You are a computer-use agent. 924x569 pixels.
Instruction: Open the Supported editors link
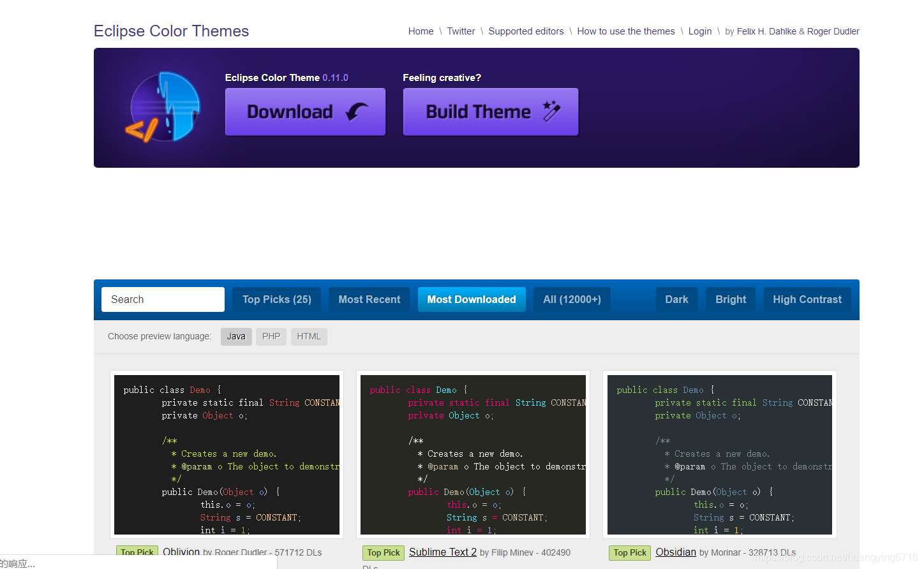tap(526, 31)
